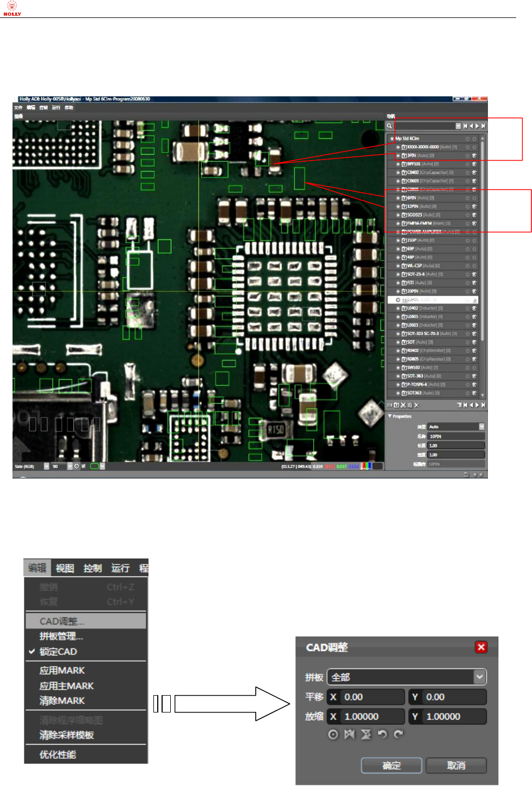Click center-reset icon in CAD调整 dialog
The width and height of the screenshot is (532, 786).
(333, 734)
